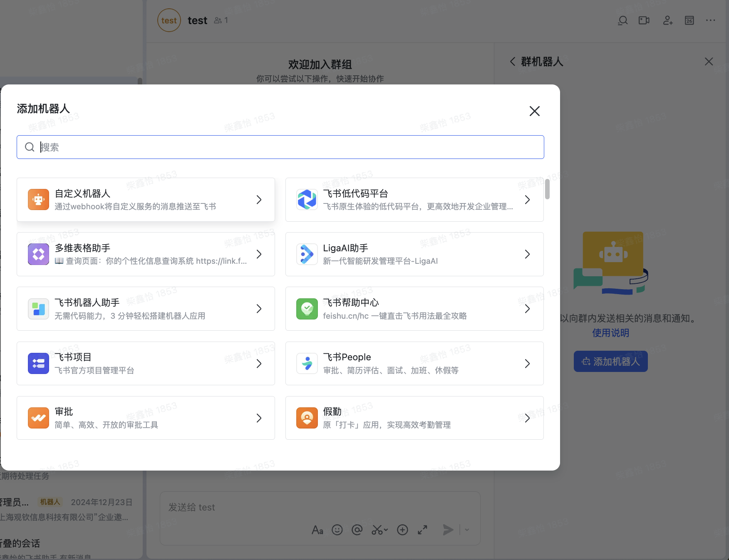The width and height of the screenshot is (729, 560).
Task: Open the emoji picker in message box
Action: pyautogui.click(x=337, y=530)
